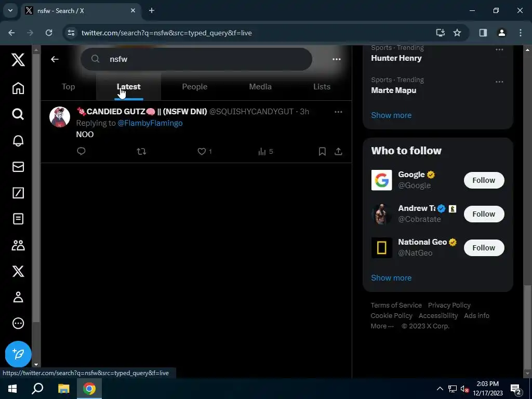Viewport: 532px width, 399px height.
Task: Open Privacy Policy footer link
Action: click(x=449, y=305)
